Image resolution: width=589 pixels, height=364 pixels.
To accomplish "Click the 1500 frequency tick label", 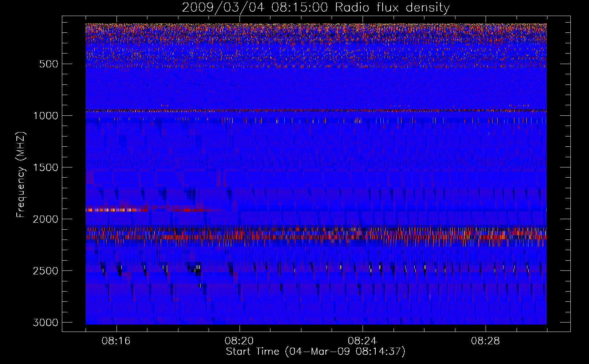I will coord(46,167).
